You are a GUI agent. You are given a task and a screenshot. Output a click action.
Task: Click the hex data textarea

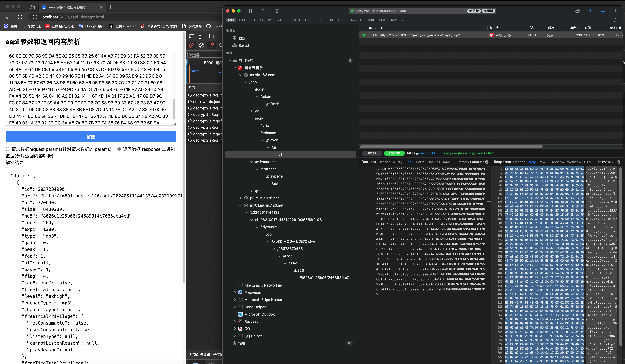[x=89, y=89]
